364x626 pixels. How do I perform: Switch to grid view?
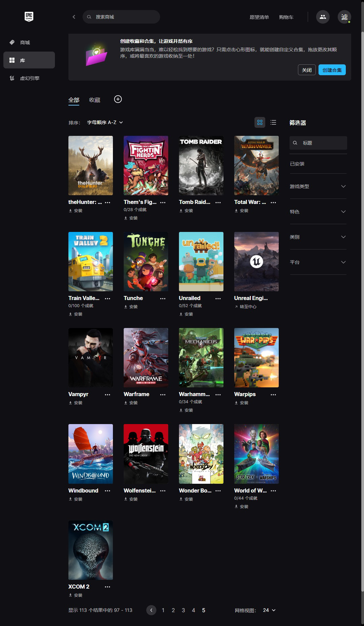click(x=260, y=122)
